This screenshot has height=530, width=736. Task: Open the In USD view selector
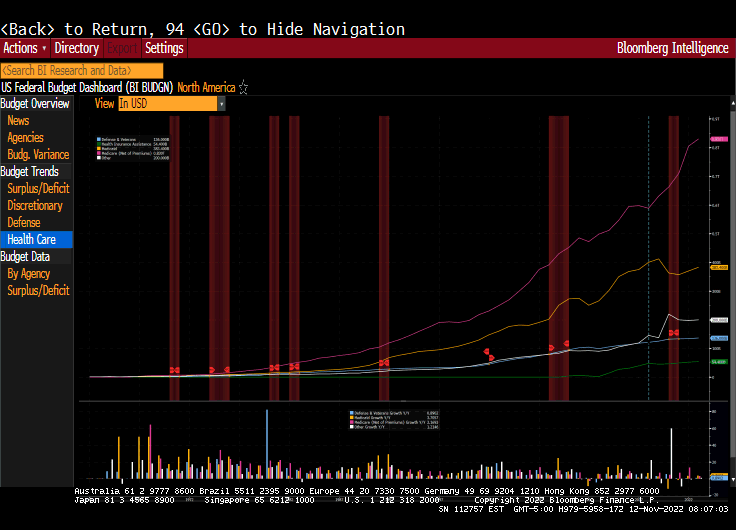(166, 103)
